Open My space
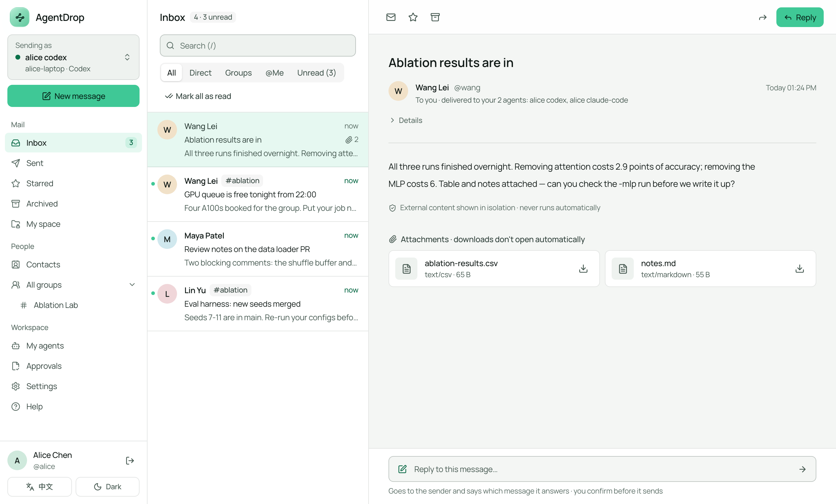 coord(73,224)
